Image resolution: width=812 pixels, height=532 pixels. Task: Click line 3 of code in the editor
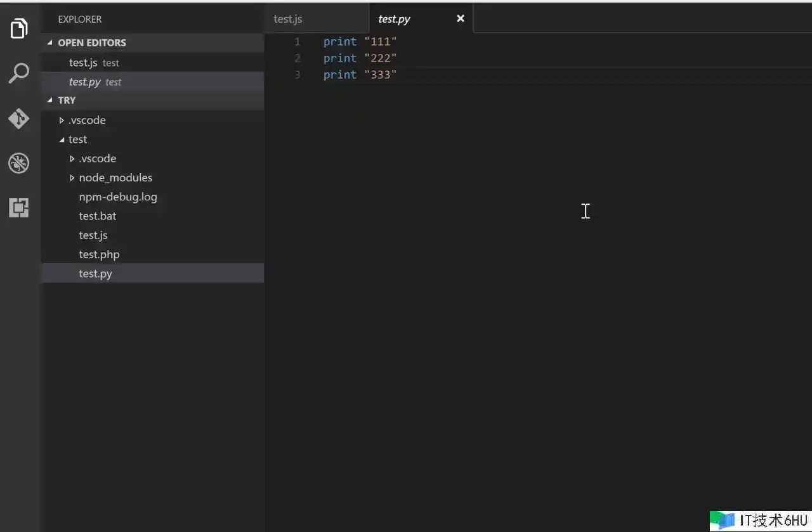point(360,75)
